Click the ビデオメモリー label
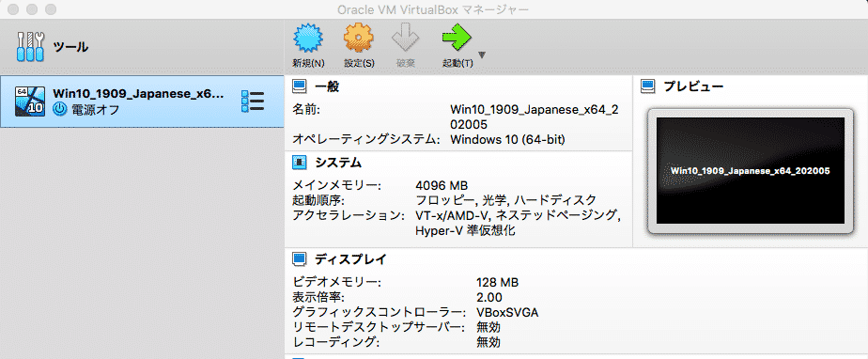 [x=336, y=283]
